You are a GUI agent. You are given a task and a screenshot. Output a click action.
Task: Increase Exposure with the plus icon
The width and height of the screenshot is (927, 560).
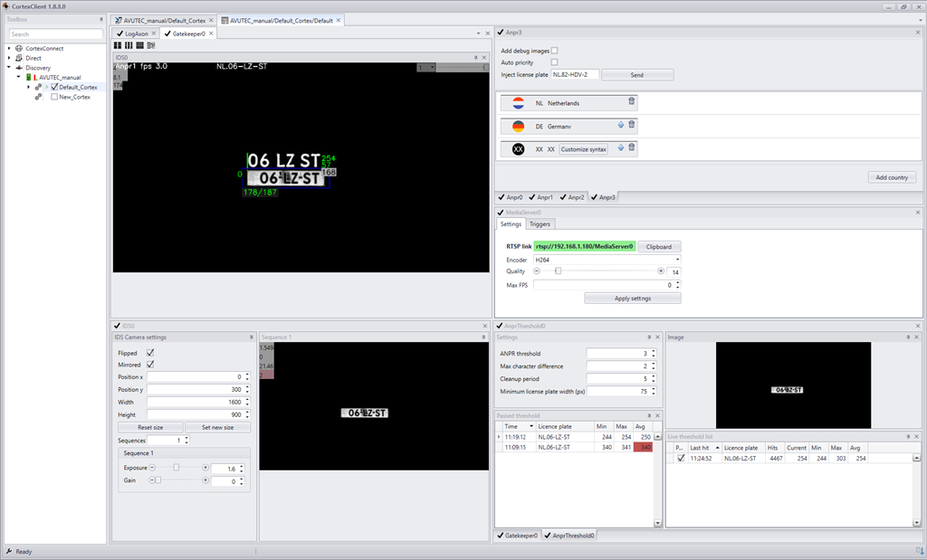pyautogui.click(x=205, y=468)
